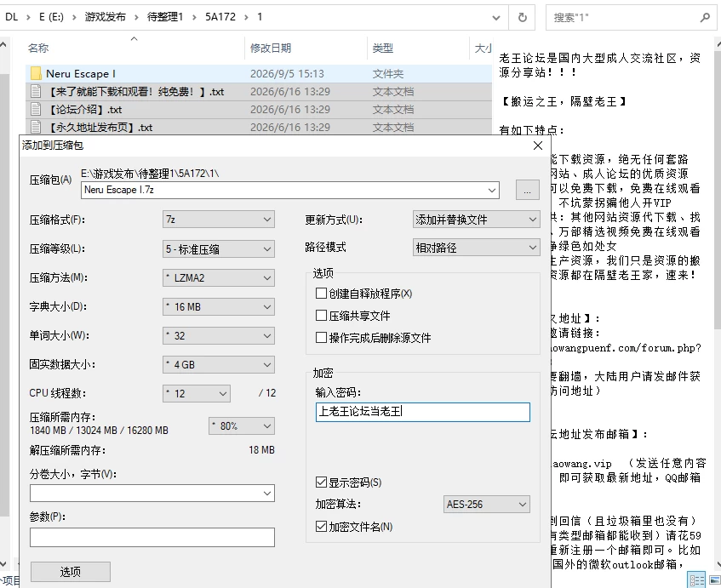Sort by 名称 column header

[x=38, y=48]
